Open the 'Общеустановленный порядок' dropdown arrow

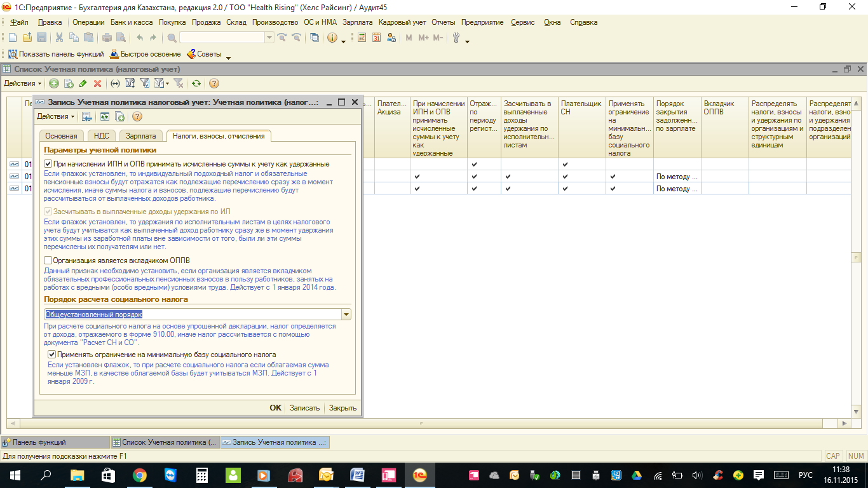click(346, 315)
